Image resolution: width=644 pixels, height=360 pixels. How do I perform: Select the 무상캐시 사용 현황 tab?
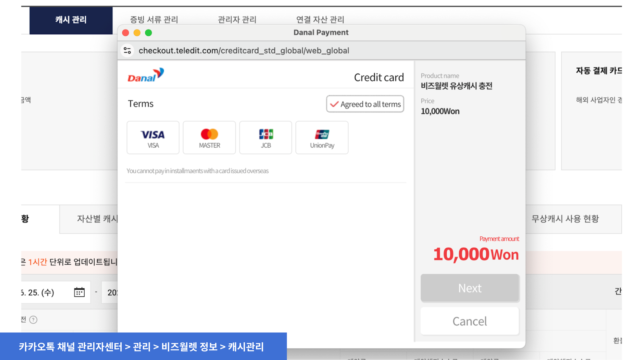click(565, 219)
